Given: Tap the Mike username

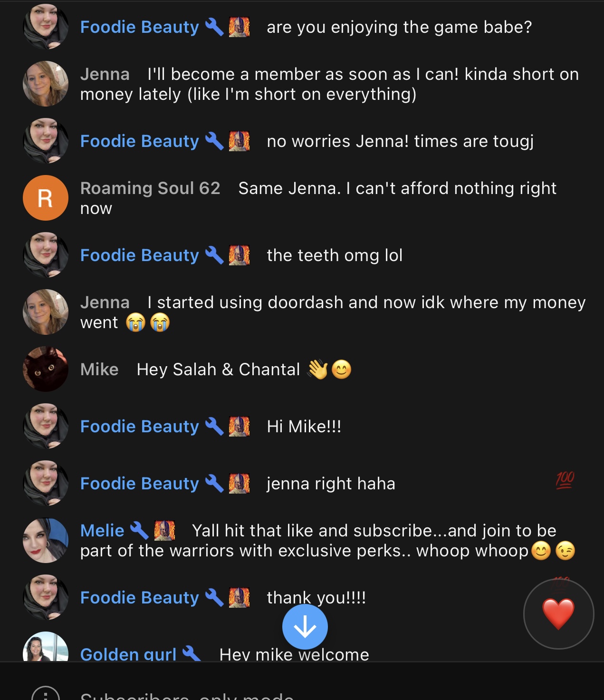Looking at the screenshot, I should pyautogui.click(x=99, y=369).
